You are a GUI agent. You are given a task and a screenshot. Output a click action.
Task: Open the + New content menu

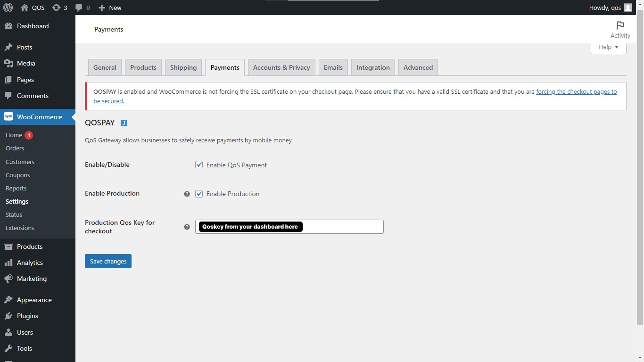point(110,8)
